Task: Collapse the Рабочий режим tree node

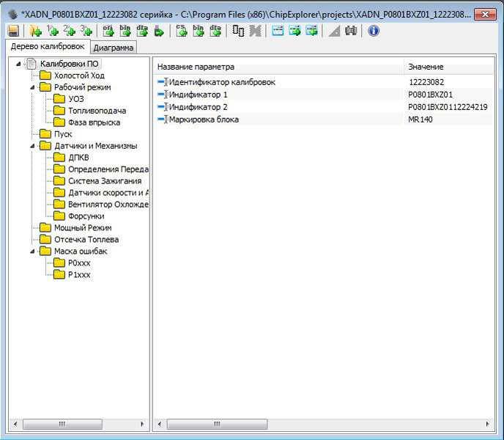Action: point(34,87)
